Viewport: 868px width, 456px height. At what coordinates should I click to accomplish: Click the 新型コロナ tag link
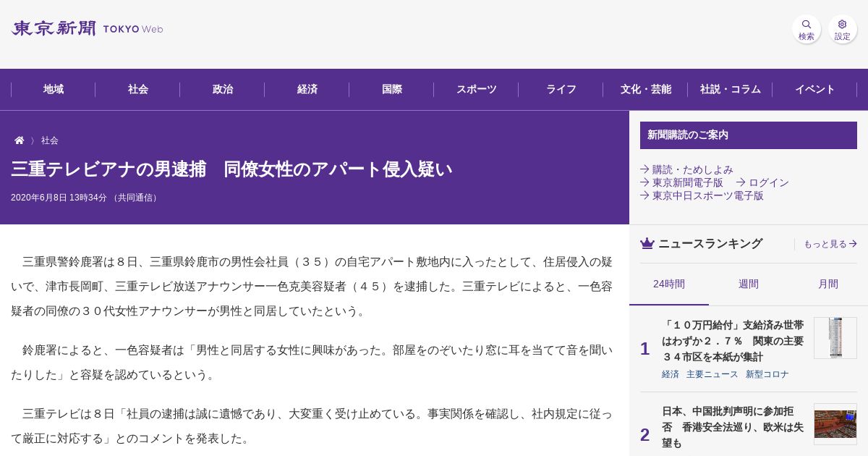pyautogui.click(x=767, y=374)
